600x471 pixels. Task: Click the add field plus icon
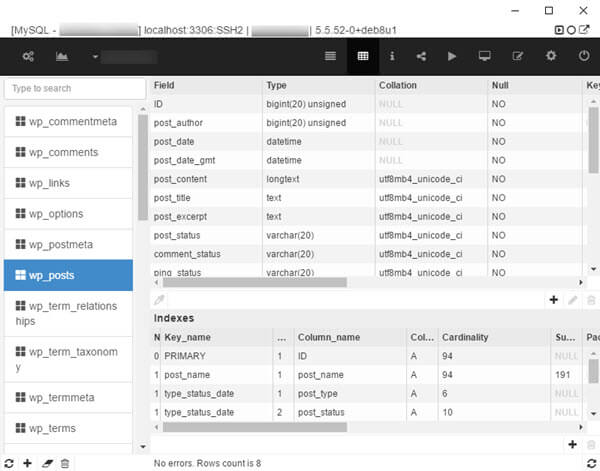553,300
